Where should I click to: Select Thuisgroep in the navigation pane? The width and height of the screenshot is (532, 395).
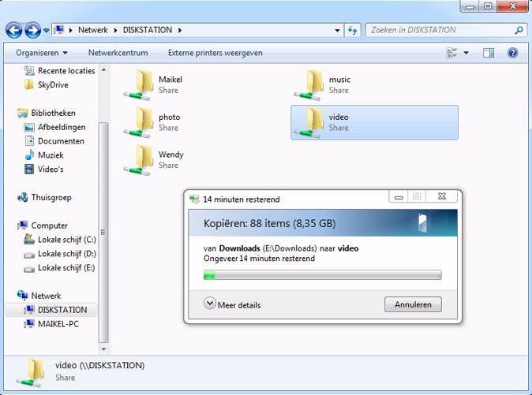pos(44,197)
